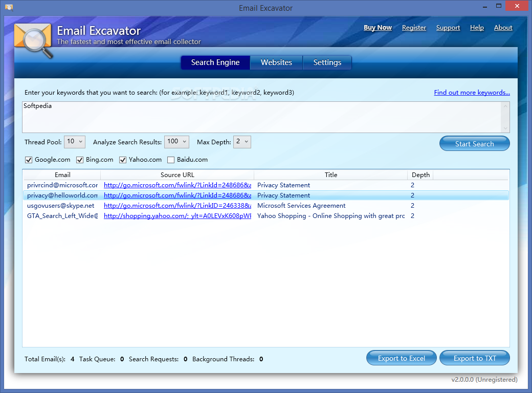Close the Email Excavator window
532x393 pixels.
[517, 6]
